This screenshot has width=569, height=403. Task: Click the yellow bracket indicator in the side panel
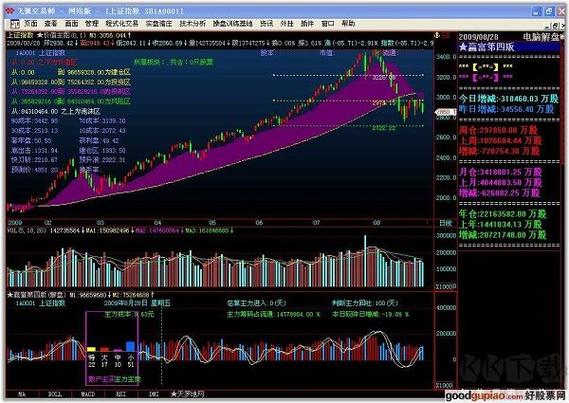[x=486, y=67]
